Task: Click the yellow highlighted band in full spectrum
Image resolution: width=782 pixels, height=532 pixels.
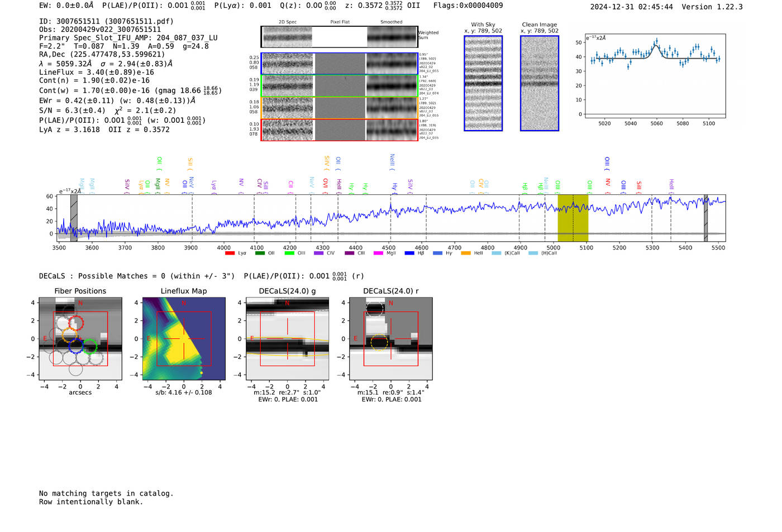Action: tap(573, 218)
